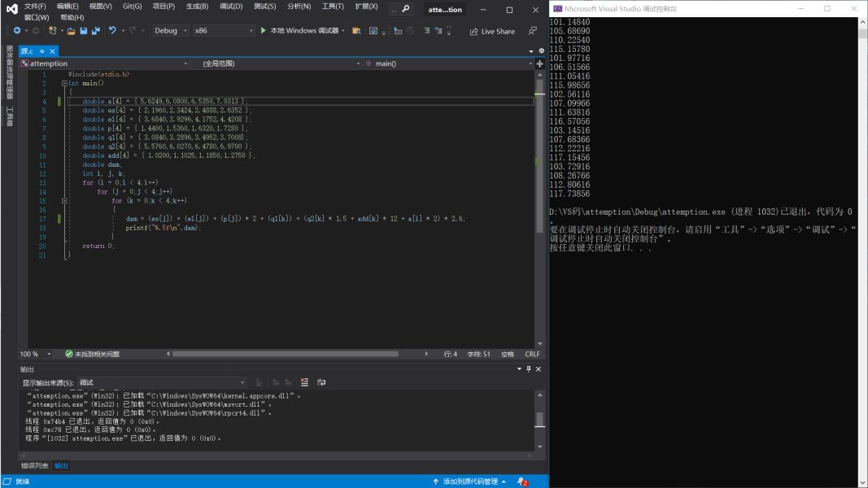
Task: Open the Git(G) menu
Action: 132,6
